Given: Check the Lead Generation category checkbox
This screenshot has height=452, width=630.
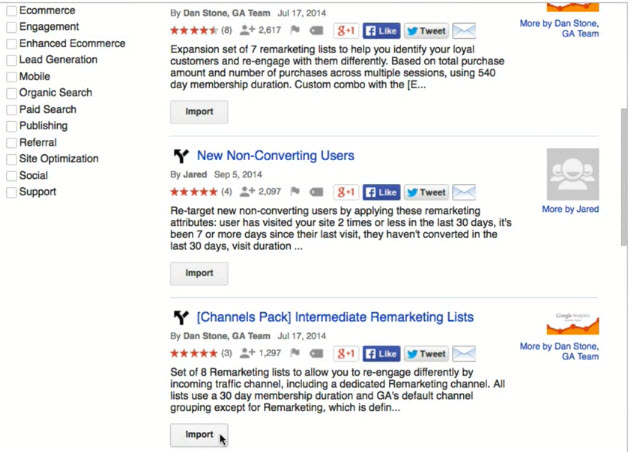Looking at the screenshot, I should 12,61.
